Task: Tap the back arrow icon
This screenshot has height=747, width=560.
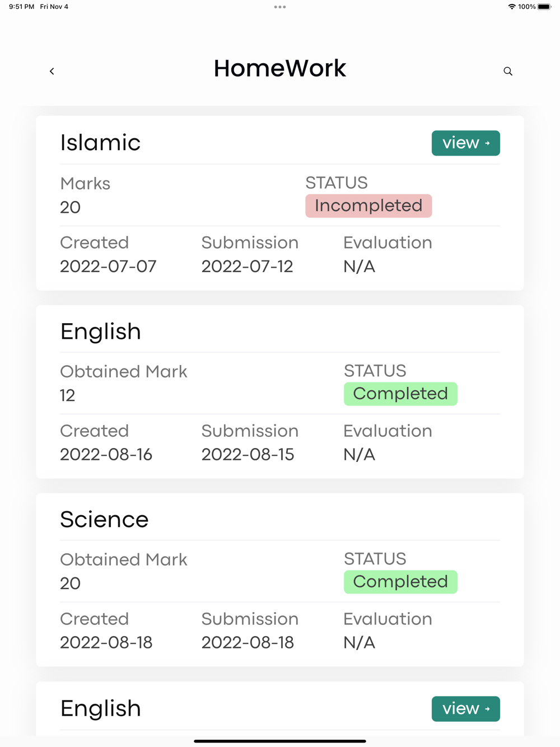Action: click(x=52, y=71)
